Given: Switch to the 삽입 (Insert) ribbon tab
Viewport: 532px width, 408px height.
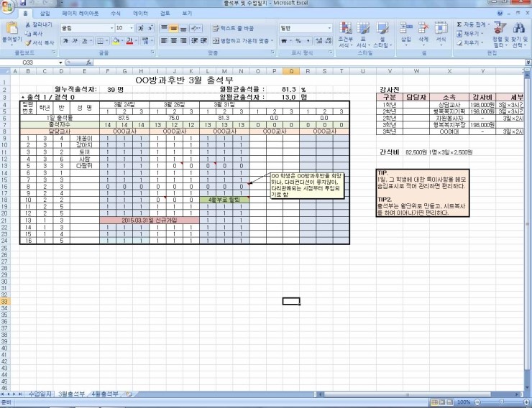Looking at the screenshot, I should pos(45,14).
